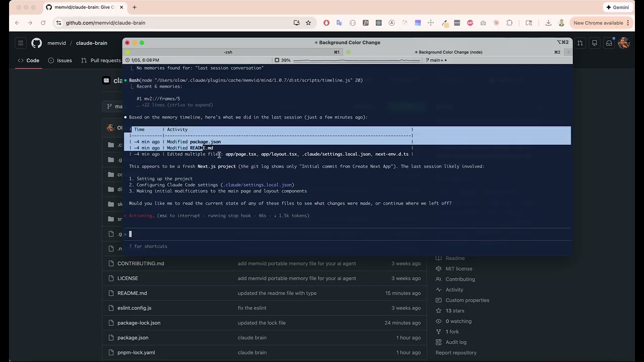Go forward in Chrome history

[x=30, y=23]
